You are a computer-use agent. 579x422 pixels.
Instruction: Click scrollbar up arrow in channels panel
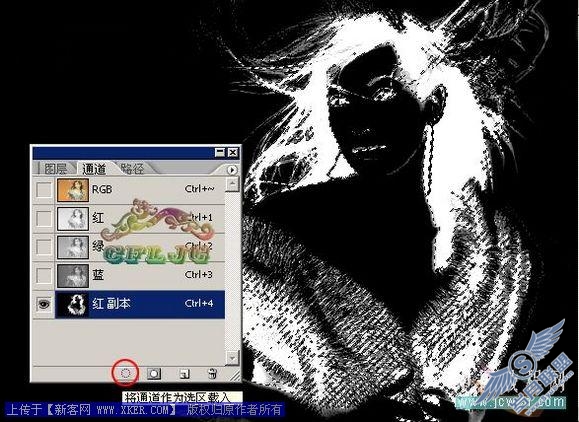point(232,184)
